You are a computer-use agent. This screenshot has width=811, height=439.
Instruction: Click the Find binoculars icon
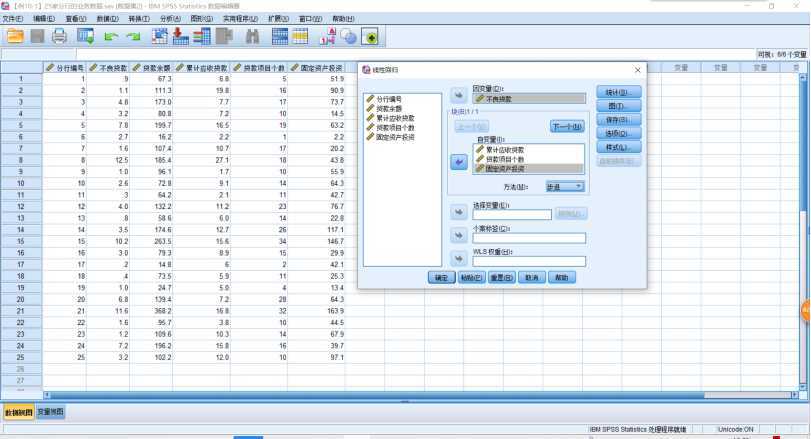(252, 36)
